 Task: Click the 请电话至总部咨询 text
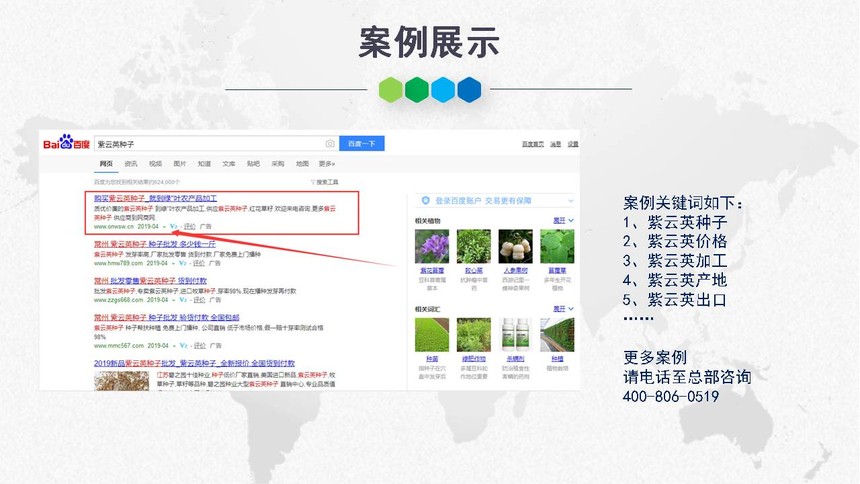tap(687, 377)
